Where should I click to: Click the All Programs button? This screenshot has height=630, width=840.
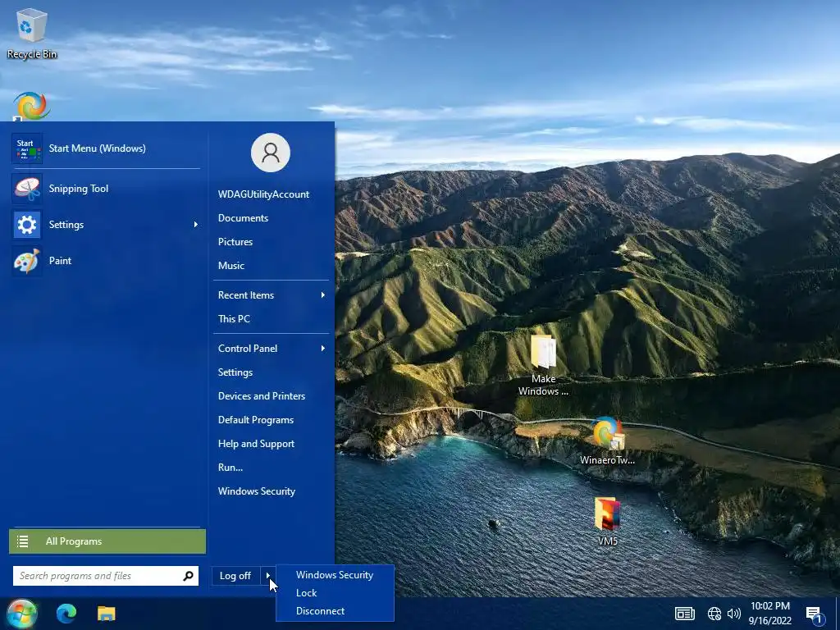pyautogui.click(x=107, y=541)
